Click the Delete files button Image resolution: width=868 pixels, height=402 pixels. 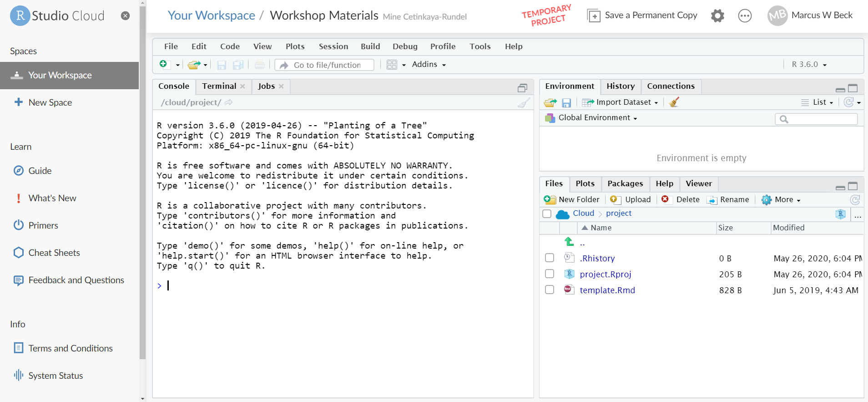(x=681, y=199)
